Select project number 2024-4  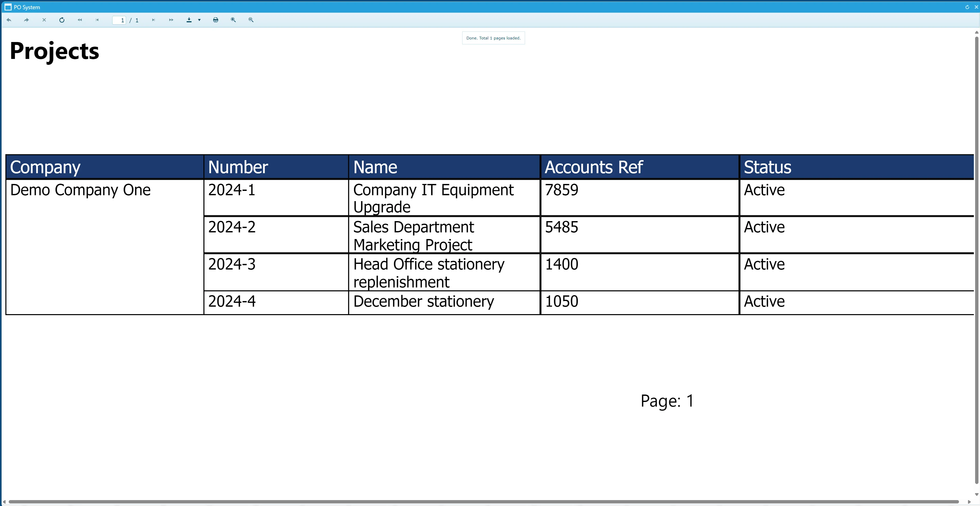click(x=276, y=303)
